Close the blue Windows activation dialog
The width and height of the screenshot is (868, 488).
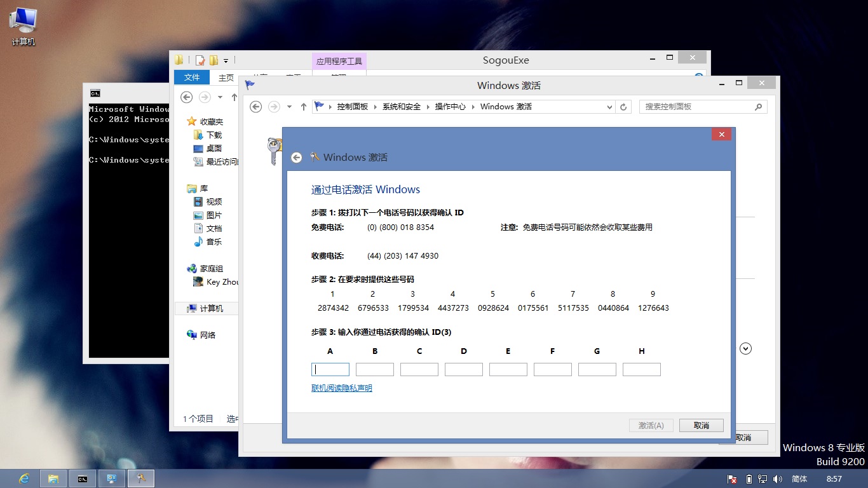(x=721, y=134)
